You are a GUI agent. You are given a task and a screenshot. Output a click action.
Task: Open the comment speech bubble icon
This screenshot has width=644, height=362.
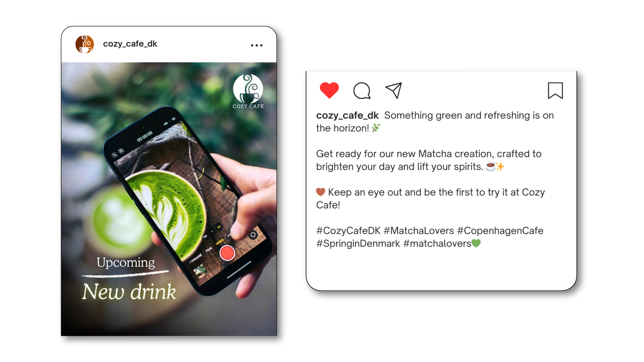[x=362, y=90]
